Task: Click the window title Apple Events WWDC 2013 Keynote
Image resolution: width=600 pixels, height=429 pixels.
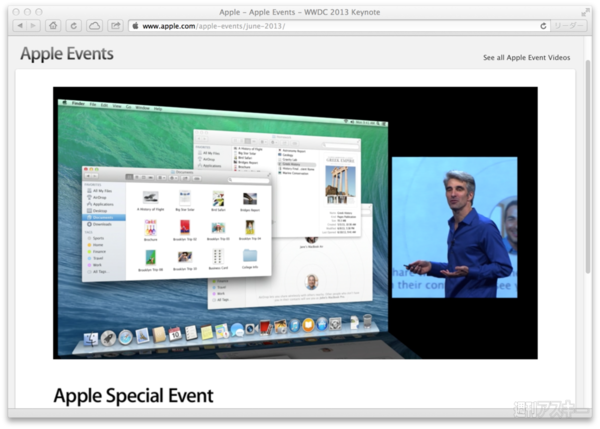Action: [x=300, y=12]
